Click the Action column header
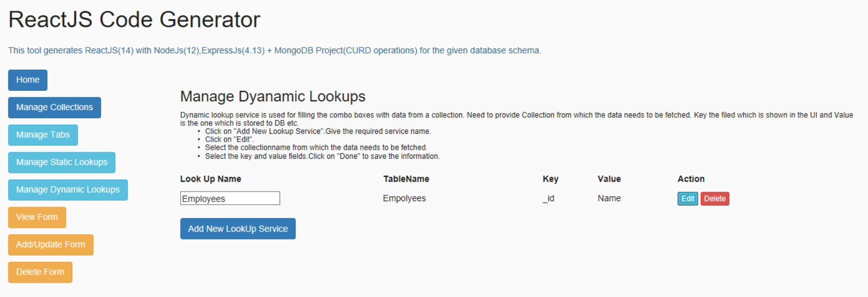Screen dimensions: 868x297 (x=691, y=179)
